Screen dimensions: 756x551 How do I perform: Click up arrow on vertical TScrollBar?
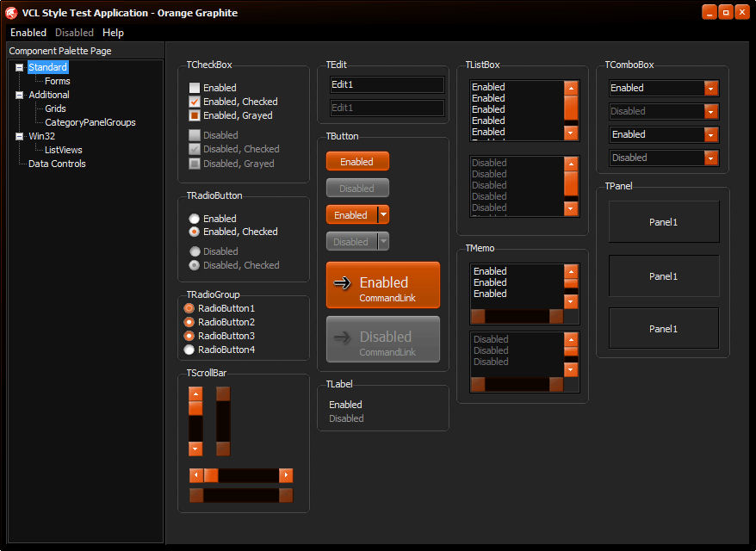coord(195,394)
